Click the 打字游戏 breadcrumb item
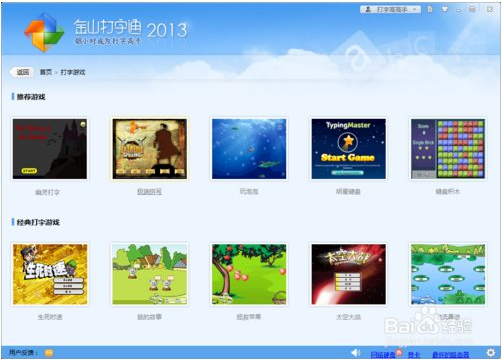Viewport: 502px width, 360px height. pos(73,72)
